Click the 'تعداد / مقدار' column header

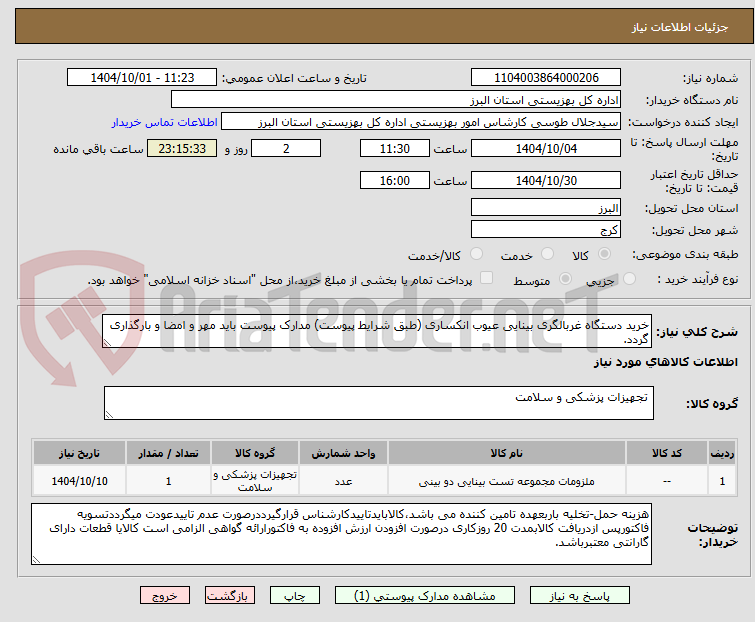(x=168, y=453)
